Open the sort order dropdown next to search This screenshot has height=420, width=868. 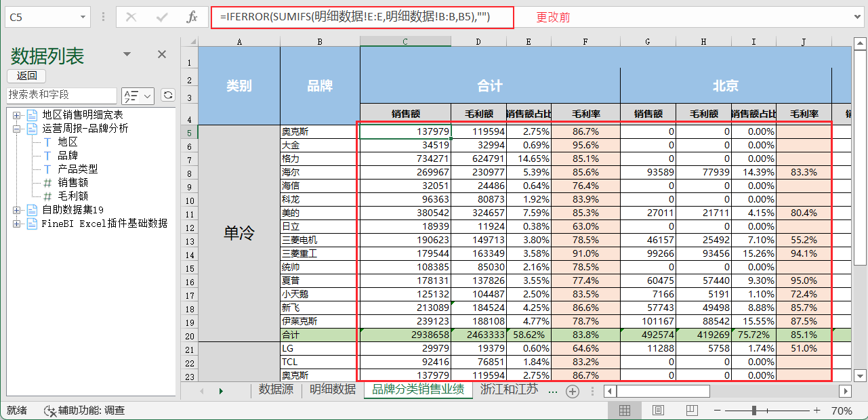click(138, 96)
